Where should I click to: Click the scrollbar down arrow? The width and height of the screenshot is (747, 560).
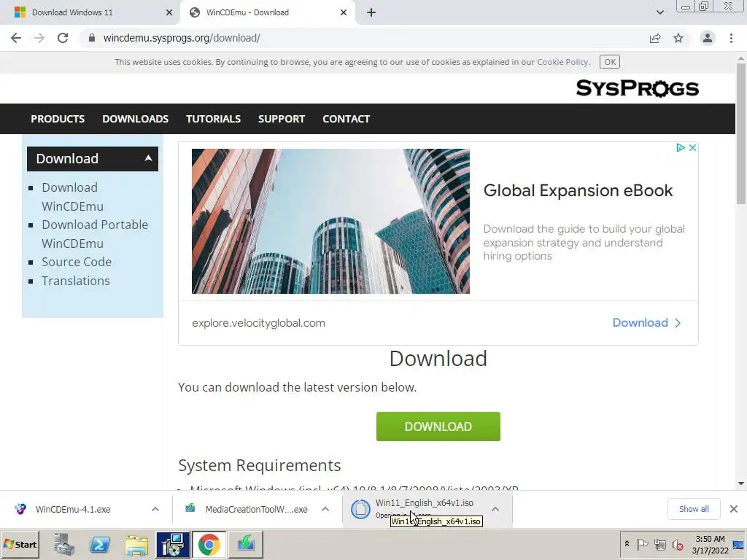pos(741,484)
